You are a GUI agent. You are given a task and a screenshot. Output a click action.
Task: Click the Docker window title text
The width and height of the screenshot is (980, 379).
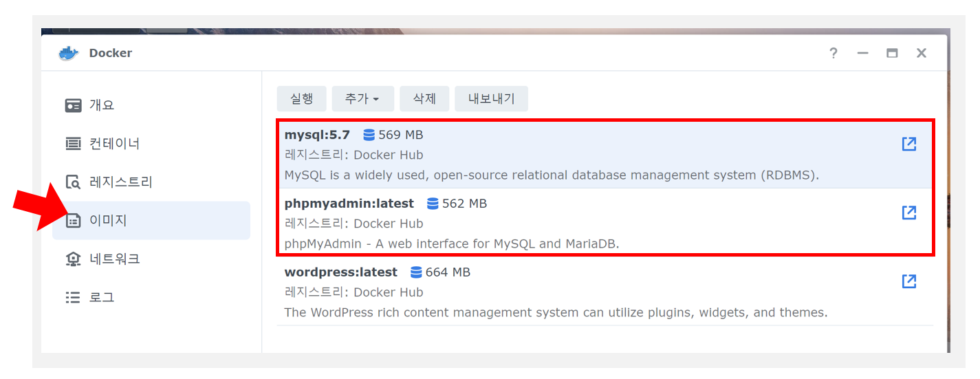111,53
